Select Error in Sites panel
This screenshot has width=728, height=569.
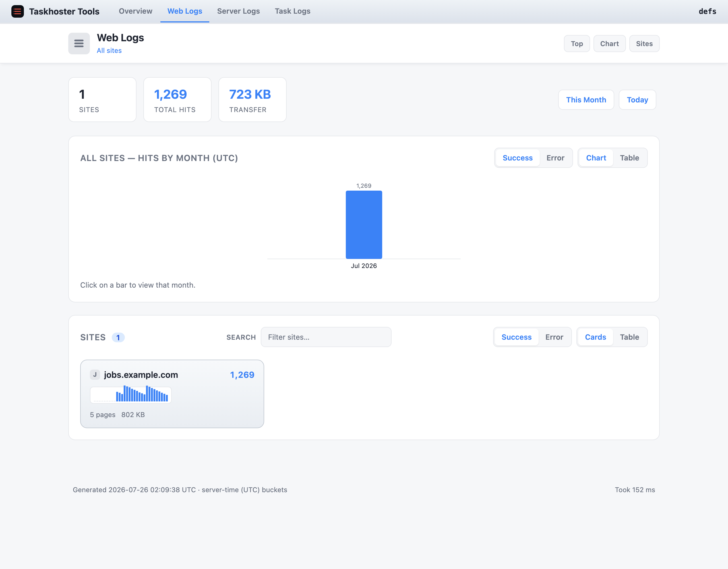point(554,337)
